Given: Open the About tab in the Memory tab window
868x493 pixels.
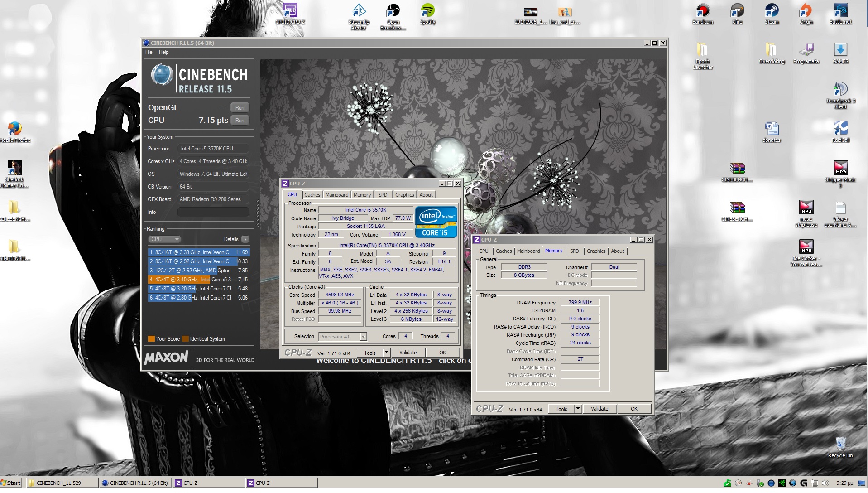Looking at the screenshot, I should 618,251.
